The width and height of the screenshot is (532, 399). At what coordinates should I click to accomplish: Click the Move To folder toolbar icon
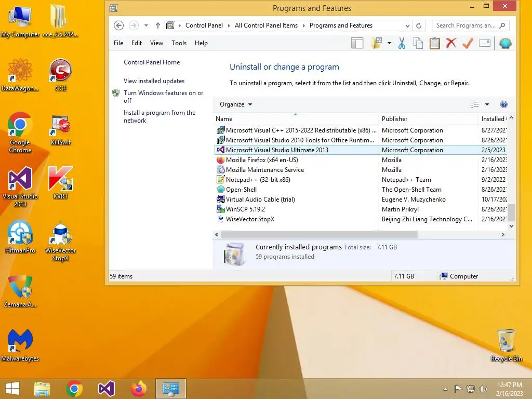coord(377,43)
